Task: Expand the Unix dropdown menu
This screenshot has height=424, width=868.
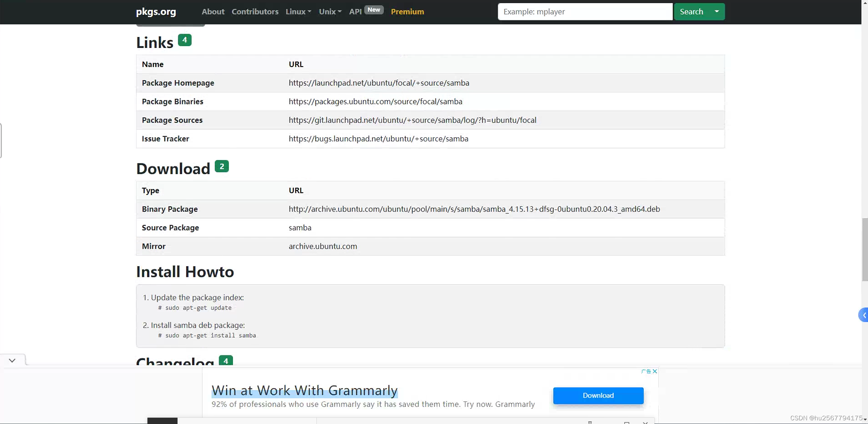Action: tap(330, 12)
